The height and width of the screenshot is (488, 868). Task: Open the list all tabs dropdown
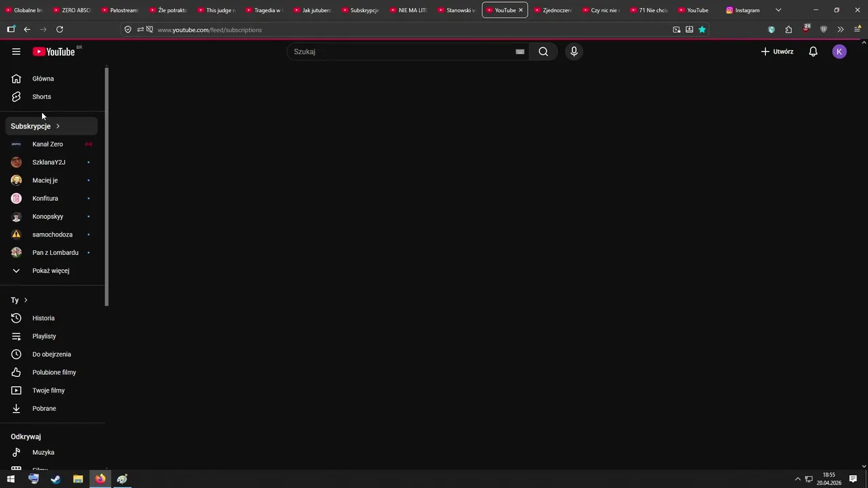pyautogui.click(x=778, y=10)
